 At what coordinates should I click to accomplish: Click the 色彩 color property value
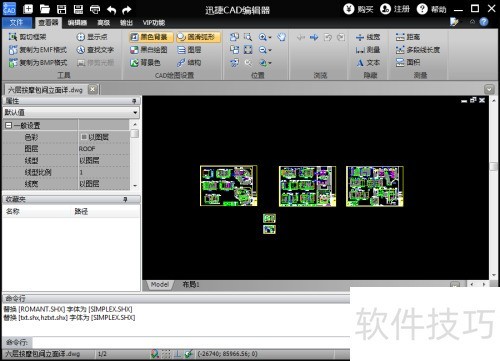point(104,137)
